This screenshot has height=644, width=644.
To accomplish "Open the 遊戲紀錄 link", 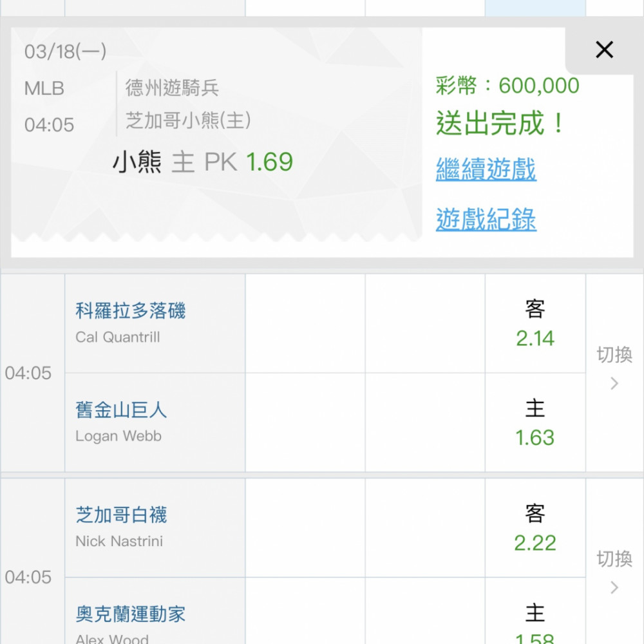I will pos(486,220).
